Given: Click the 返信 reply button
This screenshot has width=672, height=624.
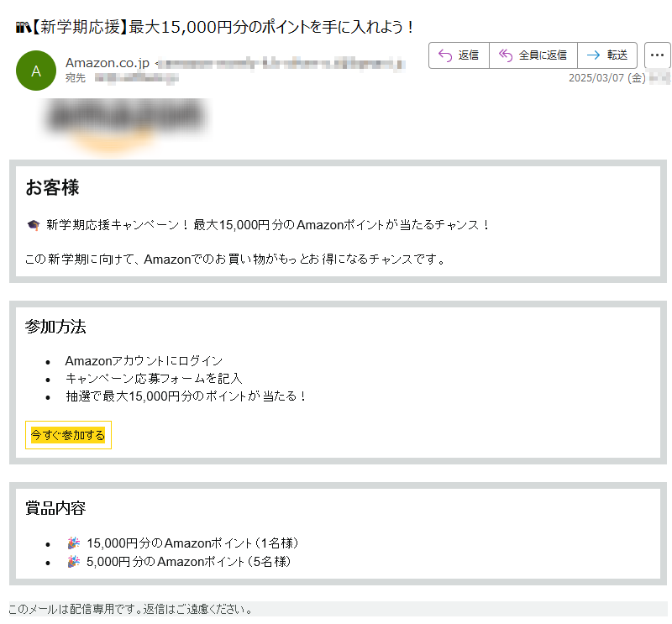Looking at the screenshot, I should point(459,55).
